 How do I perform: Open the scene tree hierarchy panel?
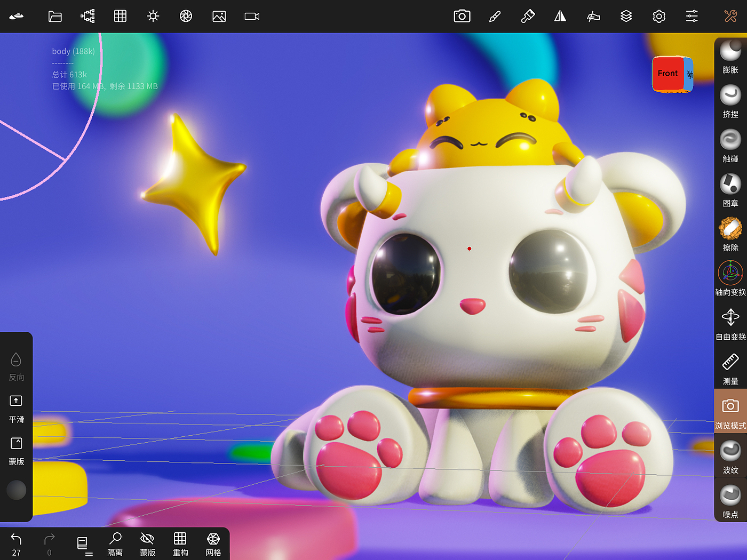pos(88,17)
